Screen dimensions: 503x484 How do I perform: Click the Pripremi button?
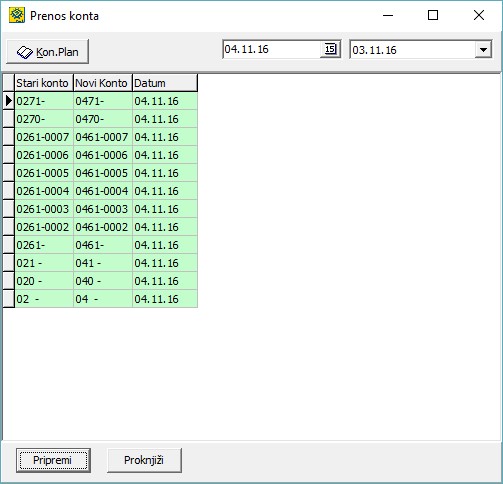(x=53, y=460)
